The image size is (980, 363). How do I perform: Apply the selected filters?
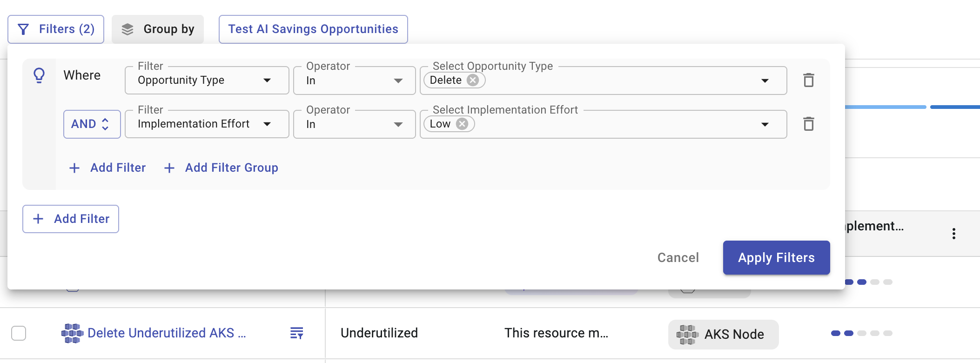(x=776, y=258)
